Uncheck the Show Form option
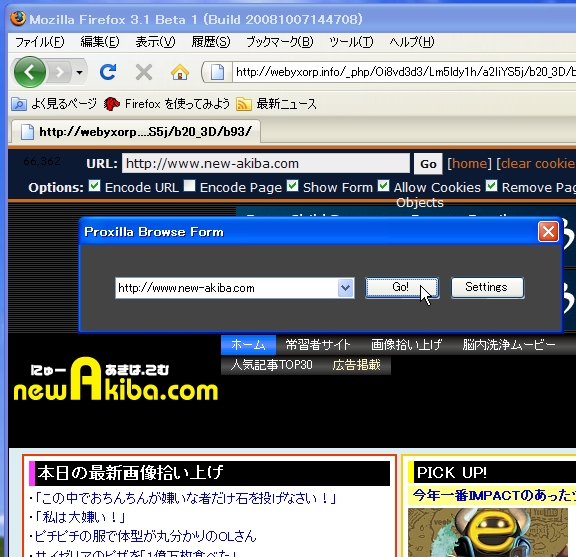This screenshot has width=576, height=557. pos(293,186)
